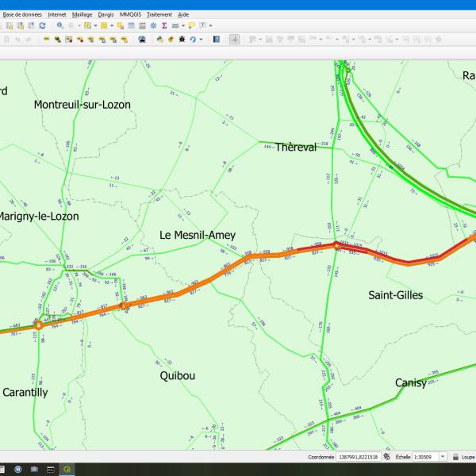Open the Base de données menu
The width and height of the screenshot is (476, 476).
tap(24, 14)
